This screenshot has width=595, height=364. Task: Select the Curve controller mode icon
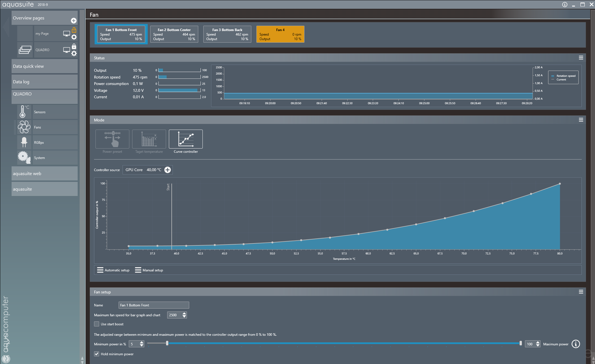pyautogui.click(x=186, y=139)
